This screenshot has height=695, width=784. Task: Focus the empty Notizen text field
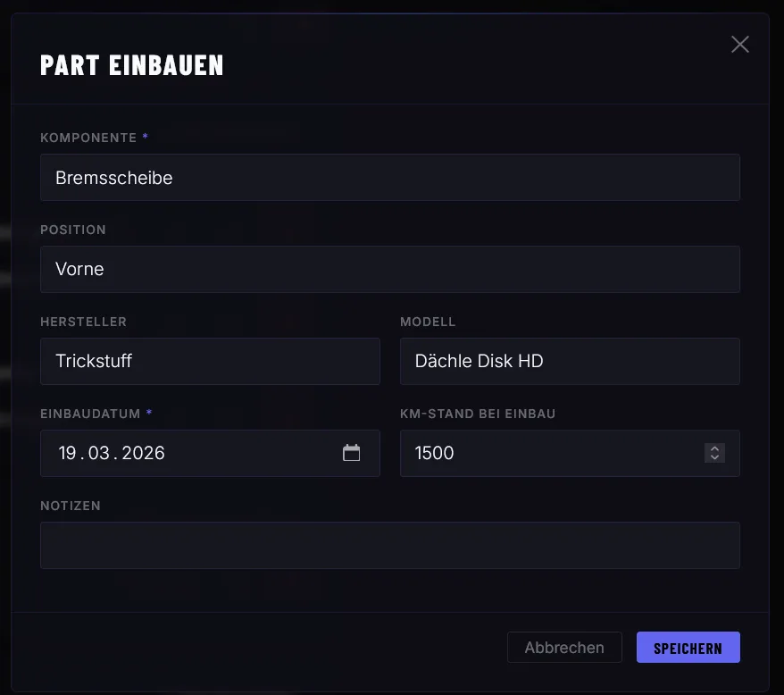click(389, 545)
